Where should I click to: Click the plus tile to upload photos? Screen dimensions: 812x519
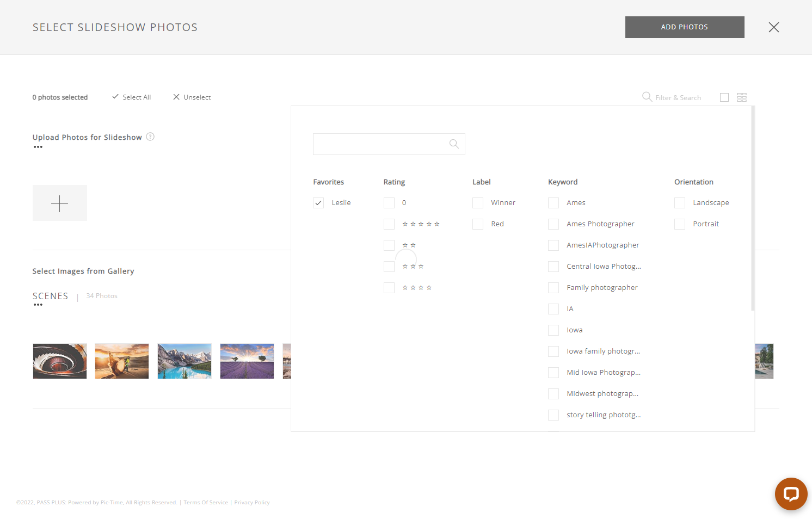[60, 203]
